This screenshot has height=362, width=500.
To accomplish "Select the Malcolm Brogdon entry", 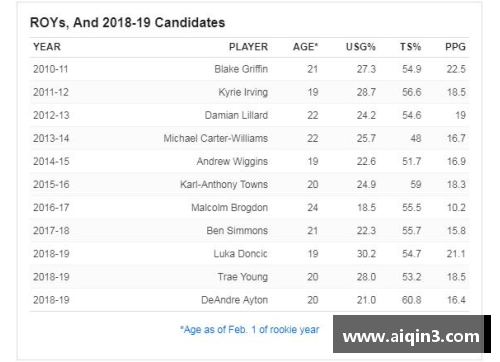I will [229, 208].
